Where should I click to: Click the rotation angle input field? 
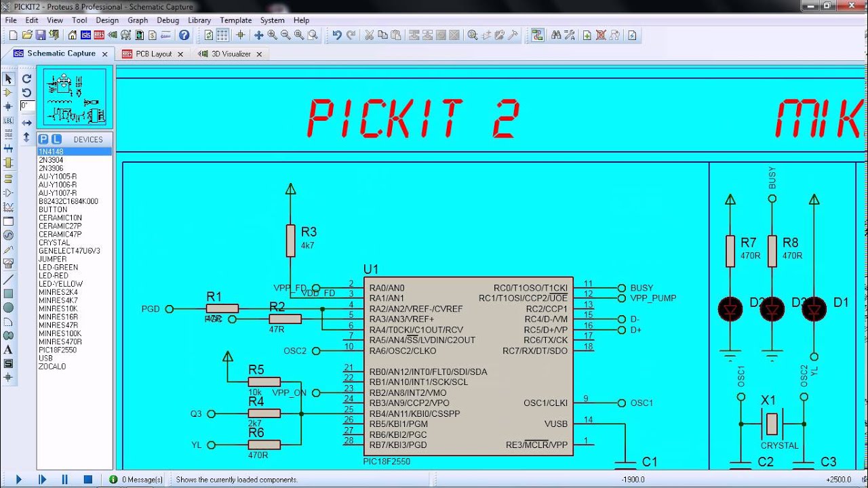(x=27, y=106)
